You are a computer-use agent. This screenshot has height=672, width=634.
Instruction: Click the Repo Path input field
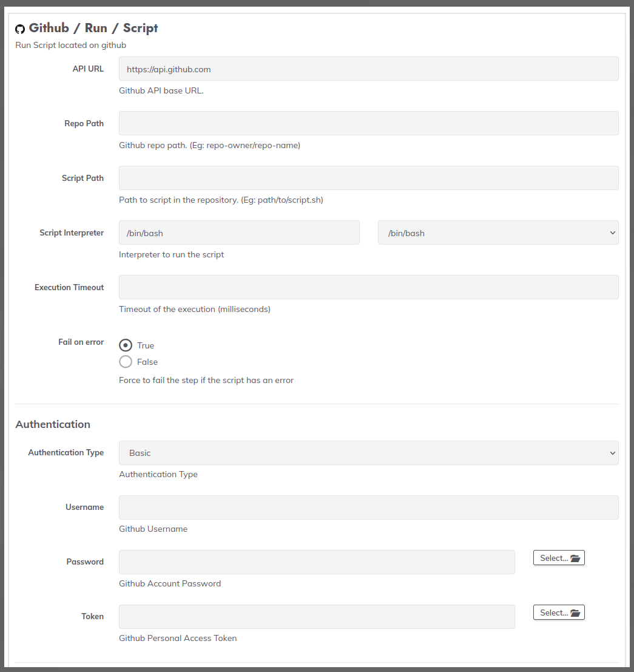point(369,123)
